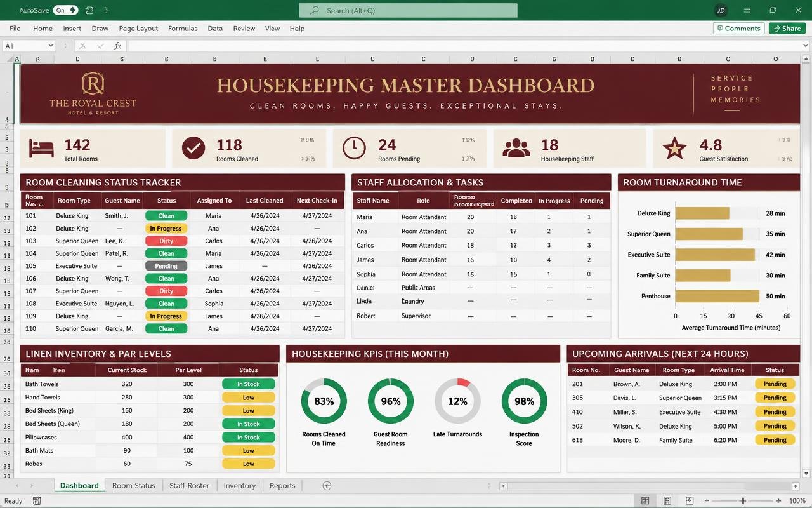
Task: Click the Low badge for Robes
Action: tap(248, 464)
